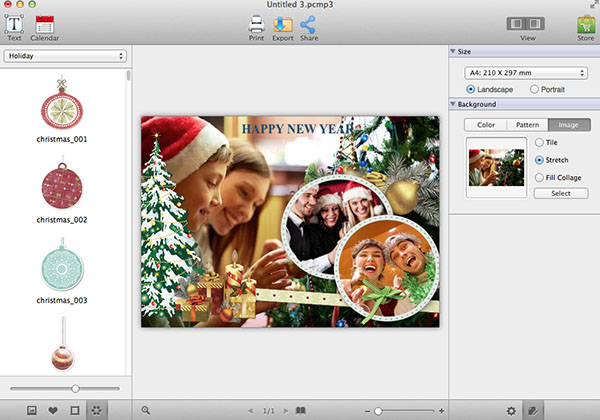Open the Store
Screen dimensions: 600x420
pos(585,24)
